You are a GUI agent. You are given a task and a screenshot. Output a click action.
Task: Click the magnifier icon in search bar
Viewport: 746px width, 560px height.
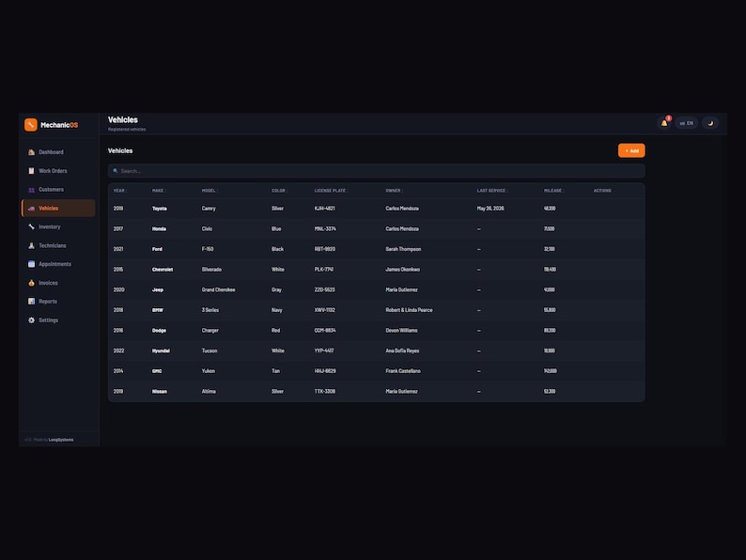[x=116, y=171]
